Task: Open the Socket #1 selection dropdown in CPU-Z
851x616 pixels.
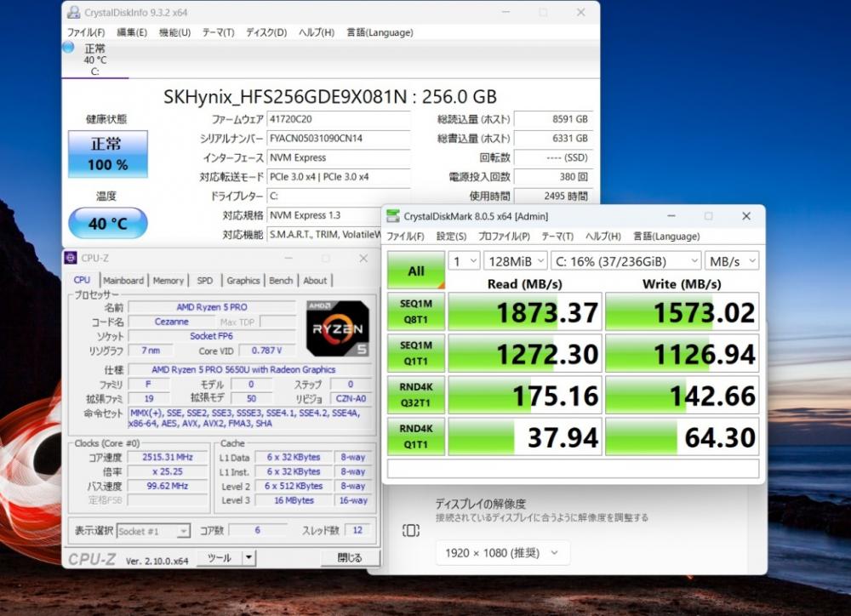Action: click(153, 531)
